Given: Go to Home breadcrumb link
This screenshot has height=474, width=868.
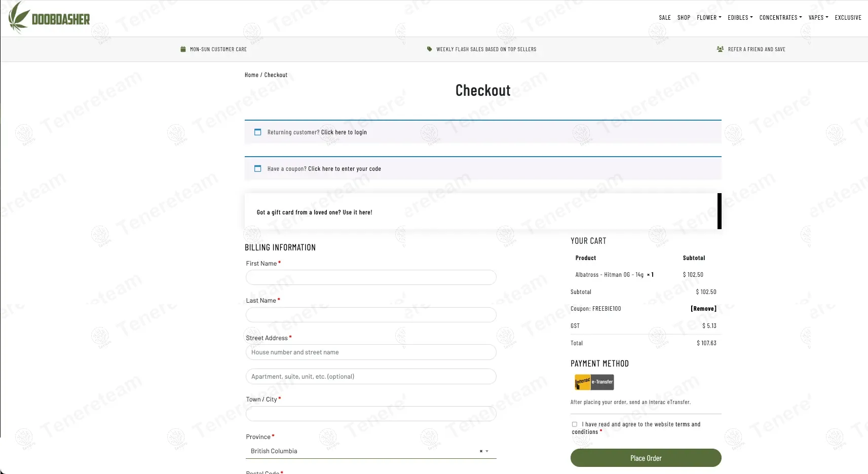Looking at the screenshot, I should [251, 75].
